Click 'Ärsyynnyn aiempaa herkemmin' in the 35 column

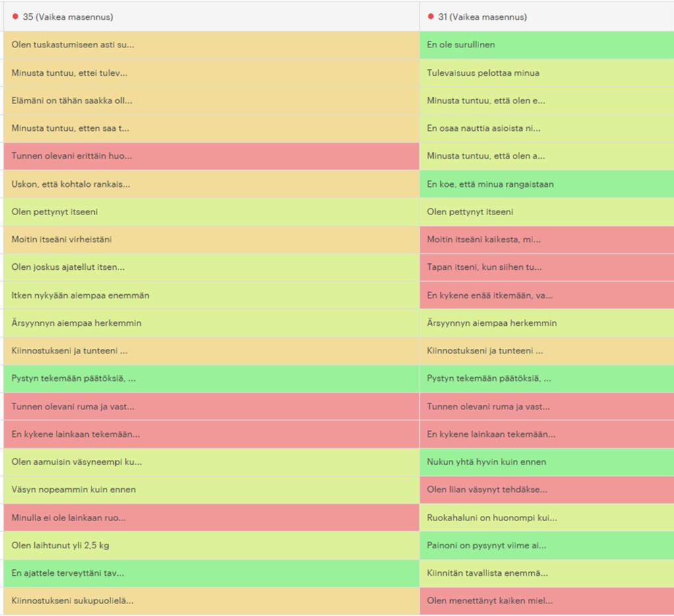[x=211, y=323]
